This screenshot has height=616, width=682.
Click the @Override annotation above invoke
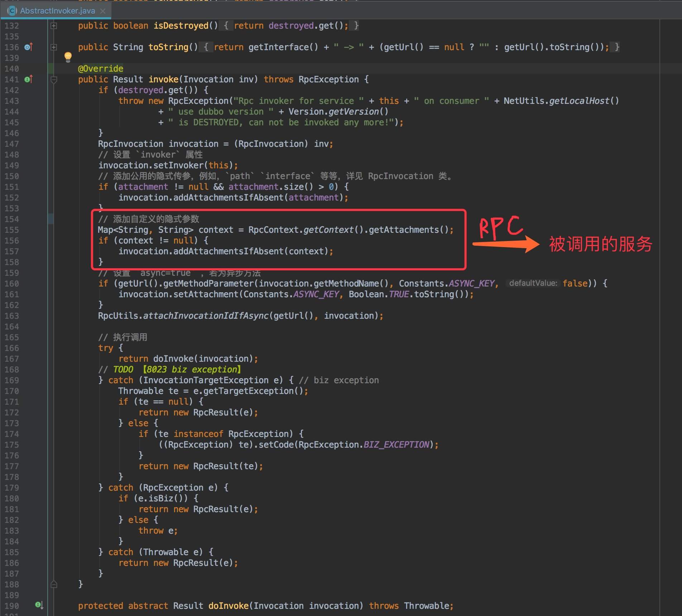[101, 69]
